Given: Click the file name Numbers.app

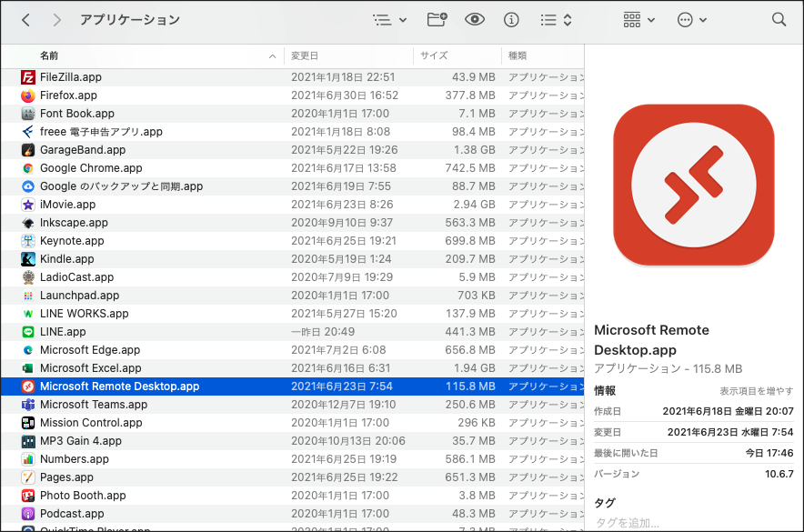Looking at the screenshot, I should coord(75,459).
